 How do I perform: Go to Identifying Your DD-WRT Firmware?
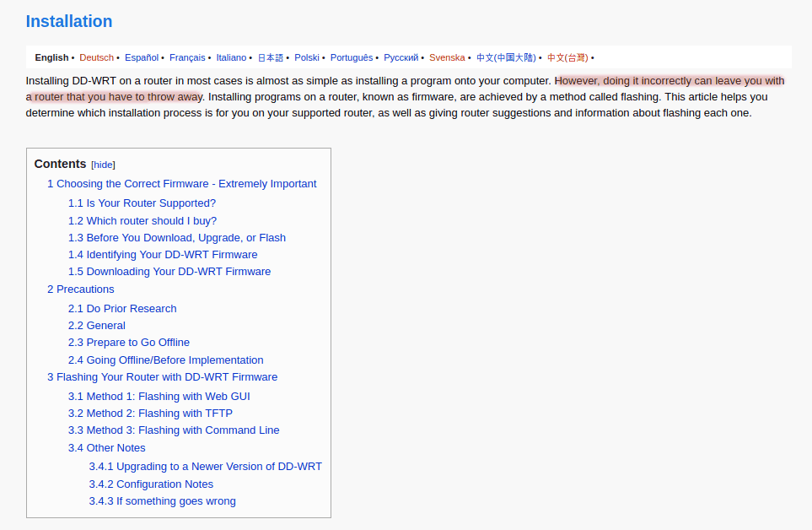(163, 254)
